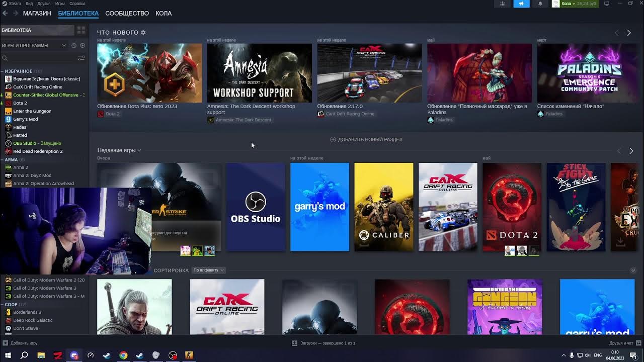This screenshot has width=644, height=362.
Task: Click plus icon for ДОБАВИТЬ НОВЫЙ РАЗДЕЛ
Action: (x=333, y=139)
